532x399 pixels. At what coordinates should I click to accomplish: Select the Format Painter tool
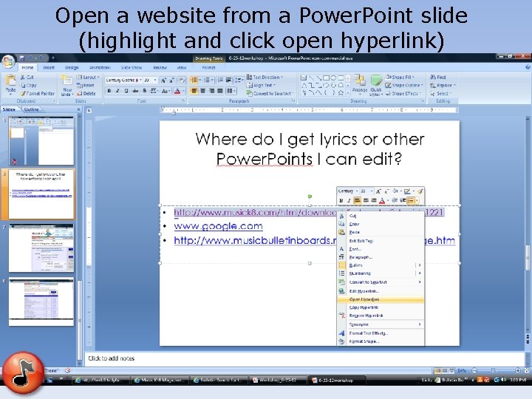pyautogui.click(x=37, y=93)
